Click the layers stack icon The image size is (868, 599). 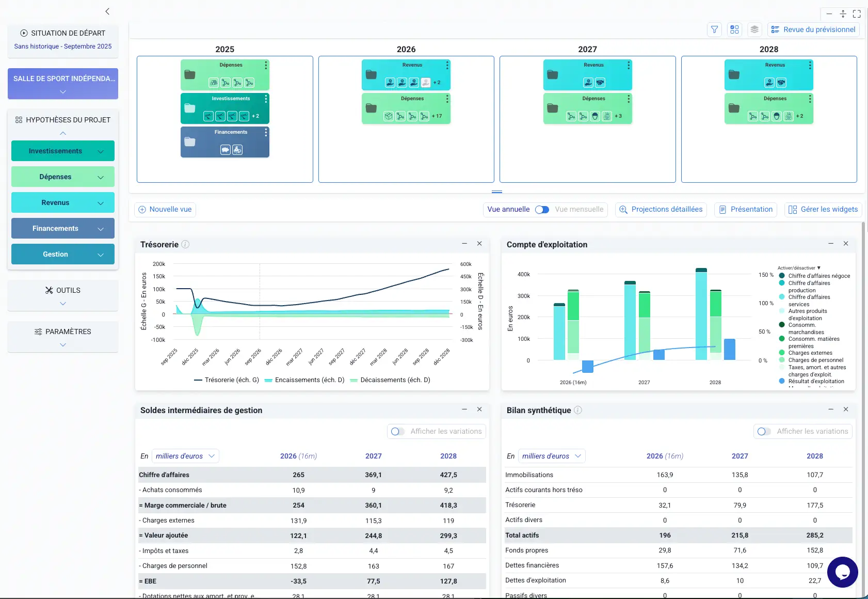point(754,29)
